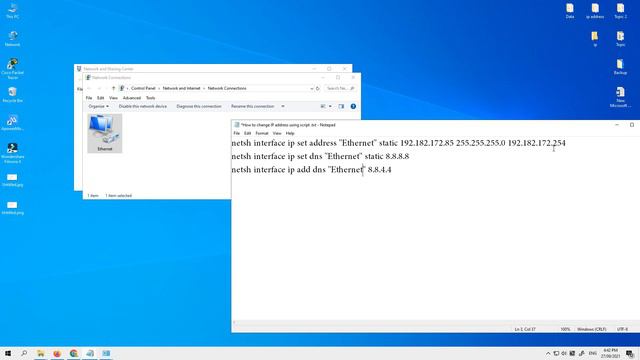Click Network Connections in the address path
This screenshot has height=360, width=640.
(227, 89)
